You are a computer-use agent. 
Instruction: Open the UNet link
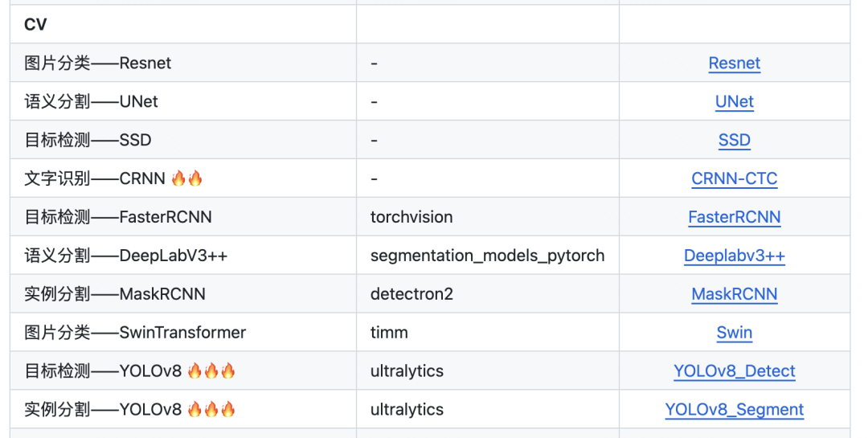[734, 102]
